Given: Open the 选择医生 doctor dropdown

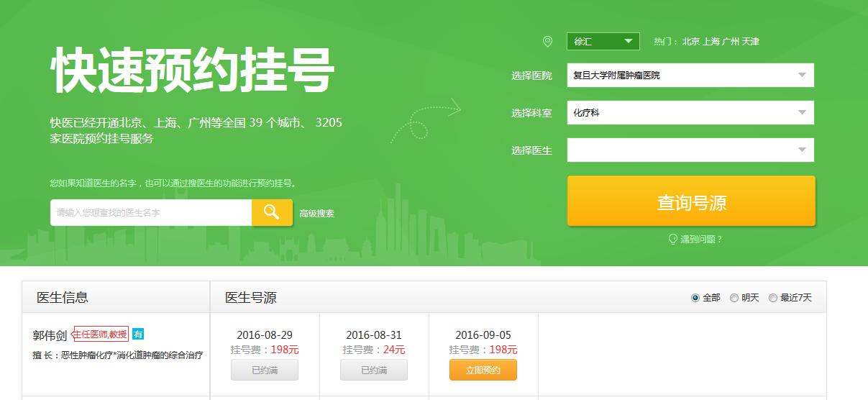Looking at the screenshot, I should click(690, 150).
